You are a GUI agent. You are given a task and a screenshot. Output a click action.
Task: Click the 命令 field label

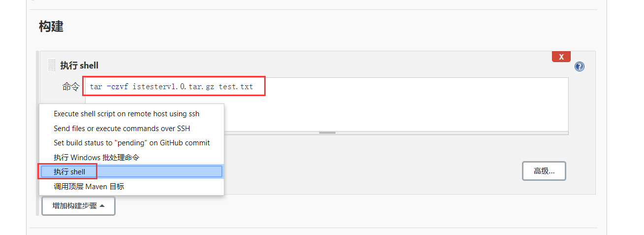(x=70, y=87)
